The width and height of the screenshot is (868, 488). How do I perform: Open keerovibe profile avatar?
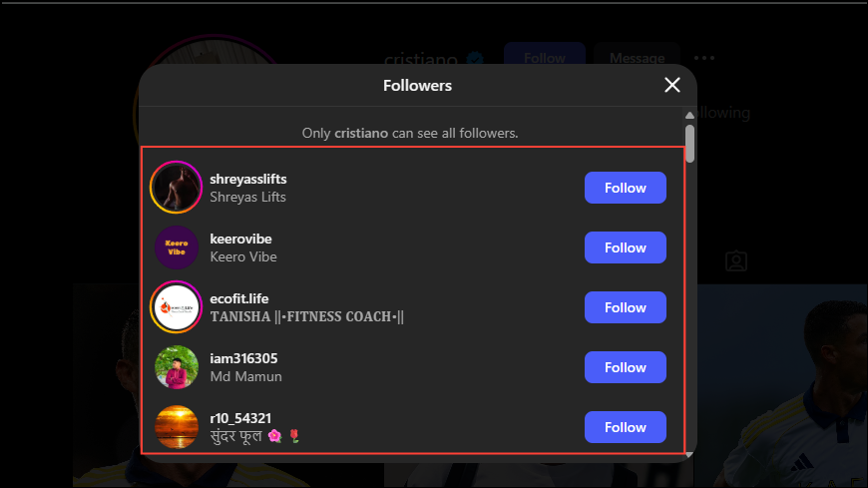[176, 247]
